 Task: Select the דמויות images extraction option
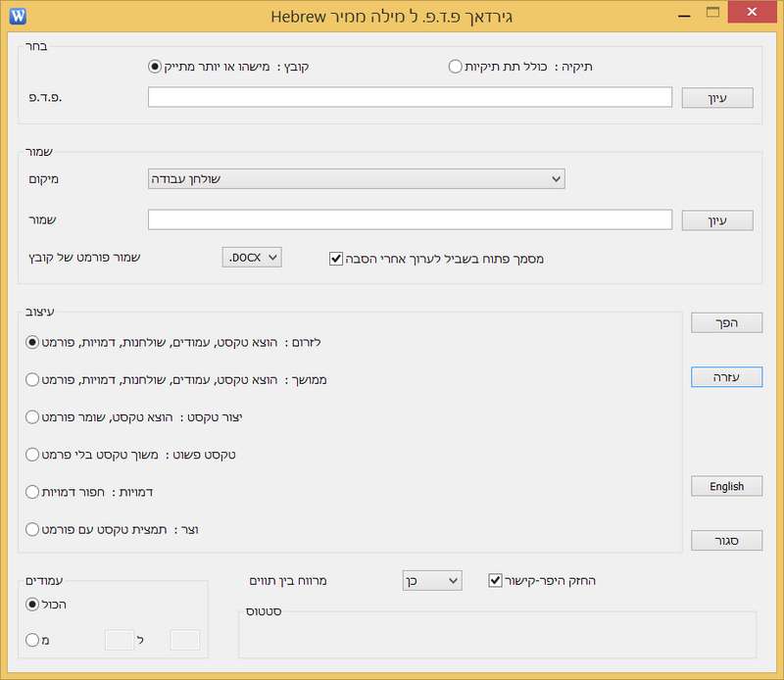32,492
